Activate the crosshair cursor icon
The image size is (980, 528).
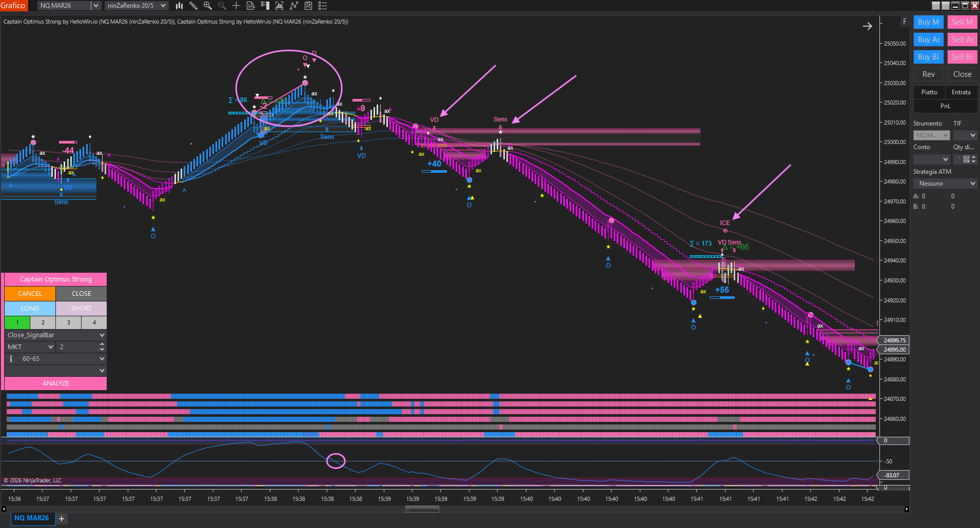[x=236, y=6]
